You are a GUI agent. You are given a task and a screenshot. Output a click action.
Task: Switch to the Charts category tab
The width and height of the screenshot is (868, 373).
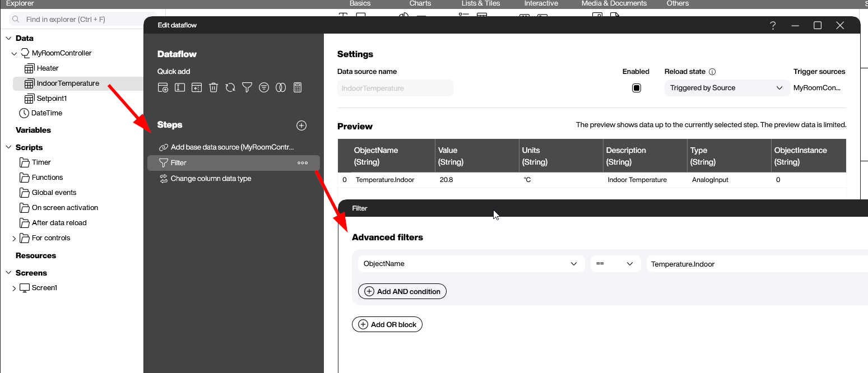[420, 3]
